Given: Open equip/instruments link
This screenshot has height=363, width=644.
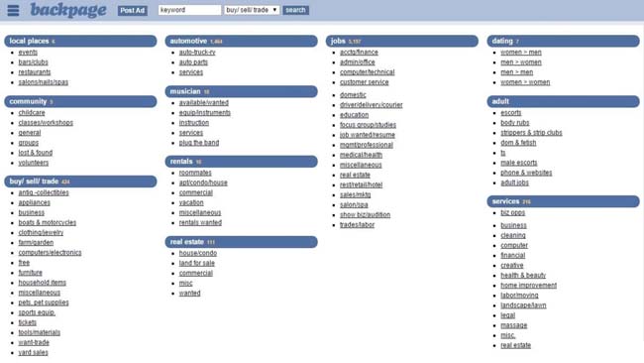Looking at the screenshot, I should click(204, 113).
